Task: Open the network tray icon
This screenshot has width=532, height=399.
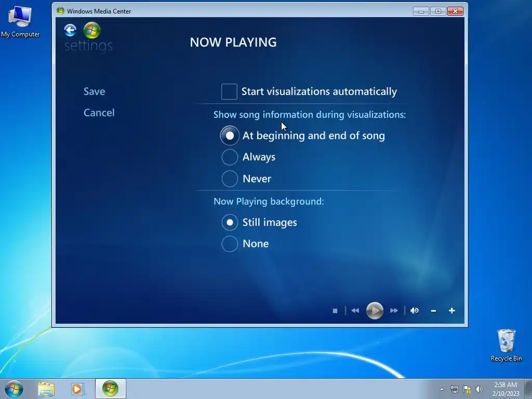Action: (x=454, y=389)
